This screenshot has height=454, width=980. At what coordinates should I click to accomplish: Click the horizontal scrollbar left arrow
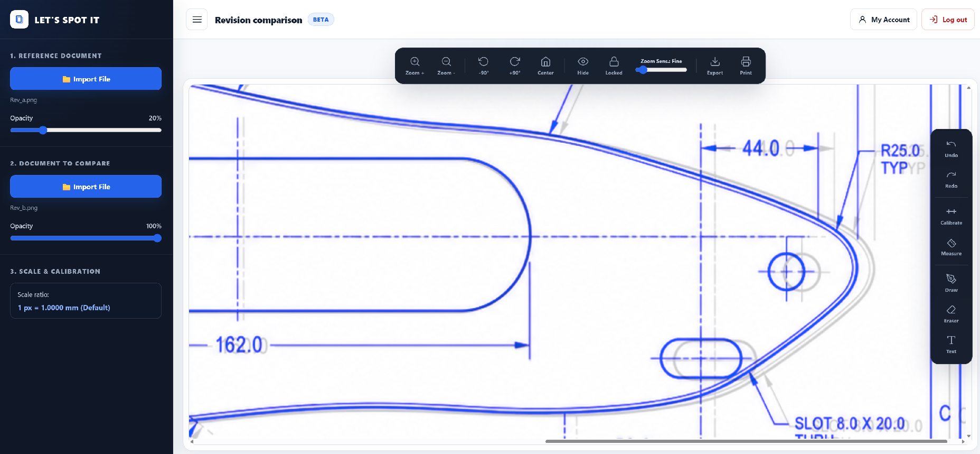click(192, 441)
